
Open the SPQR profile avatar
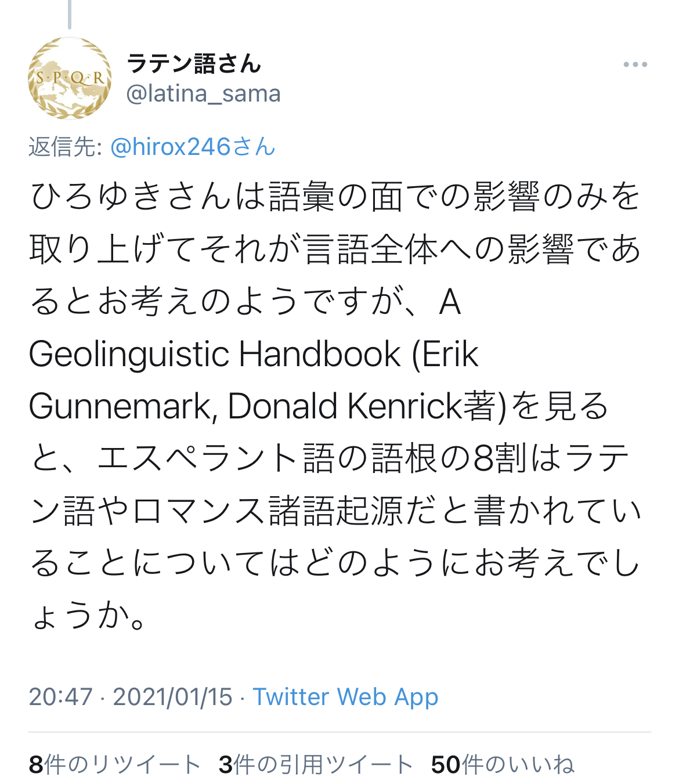click(x=70, y=78)
